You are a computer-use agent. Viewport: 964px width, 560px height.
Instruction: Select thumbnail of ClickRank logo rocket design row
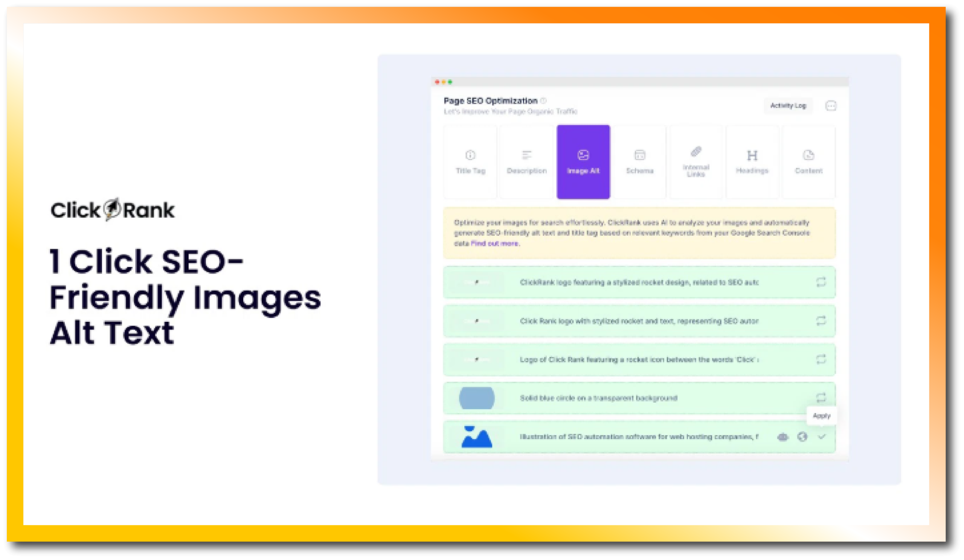(477, 282)
